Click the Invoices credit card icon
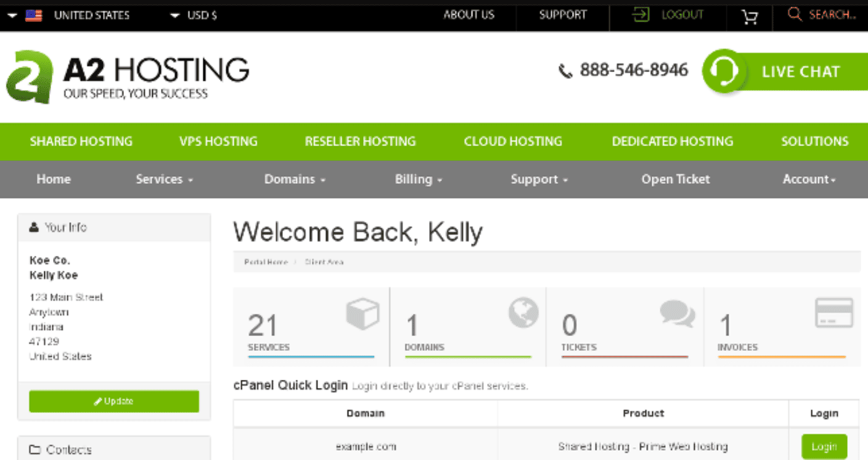The image size is (868, 460). click(x=833, y=313)
